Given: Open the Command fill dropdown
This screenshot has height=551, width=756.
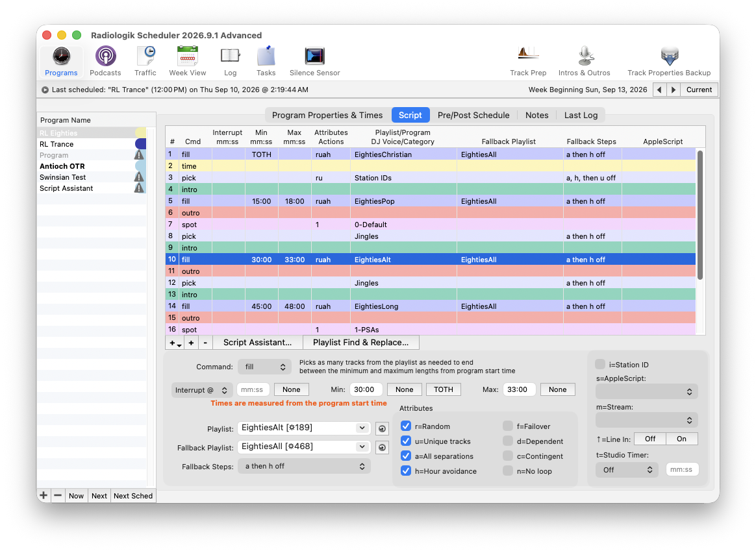Looking at the screenshot, I should [265, 367].
